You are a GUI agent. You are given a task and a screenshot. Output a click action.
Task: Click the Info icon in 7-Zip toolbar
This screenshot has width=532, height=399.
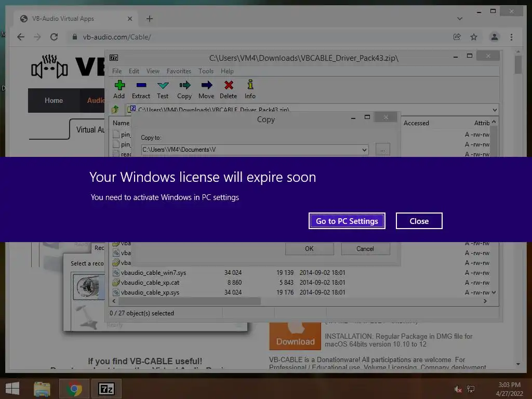(x=250, y=89)
